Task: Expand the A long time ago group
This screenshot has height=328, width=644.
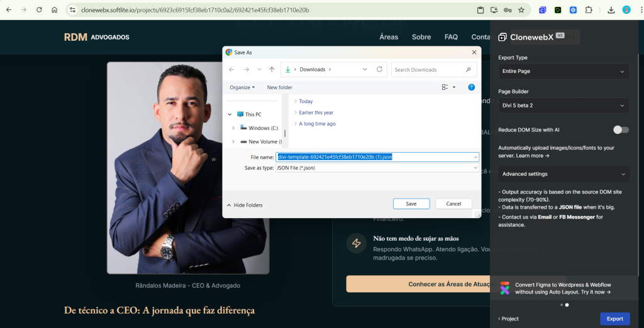Action: click(296, 124)
